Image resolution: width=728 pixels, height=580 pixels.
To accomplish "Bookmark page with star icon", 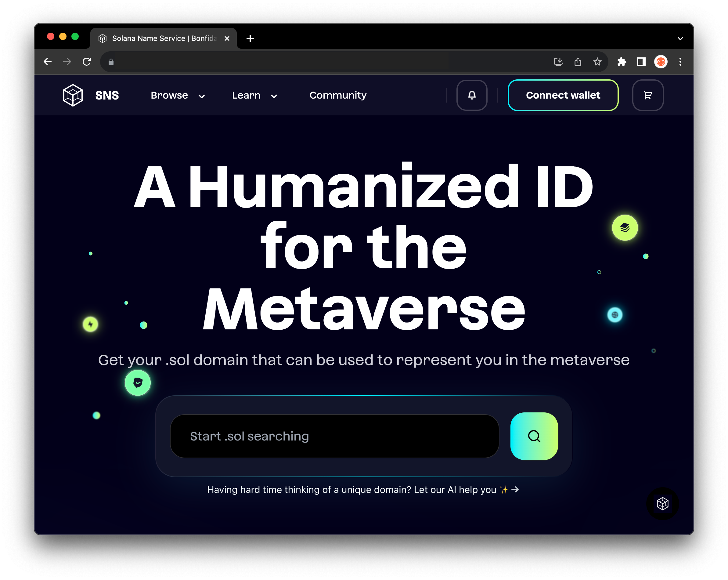I will pyautogui.click(x=597, y=62).
